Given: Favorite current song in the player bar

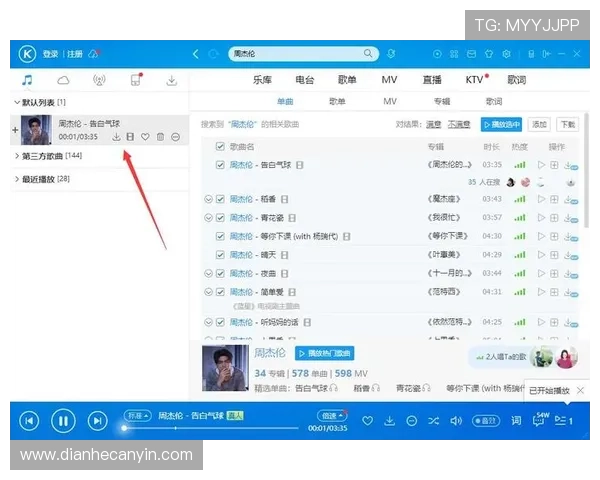Looking at the screenshot, I should (367, 421).
